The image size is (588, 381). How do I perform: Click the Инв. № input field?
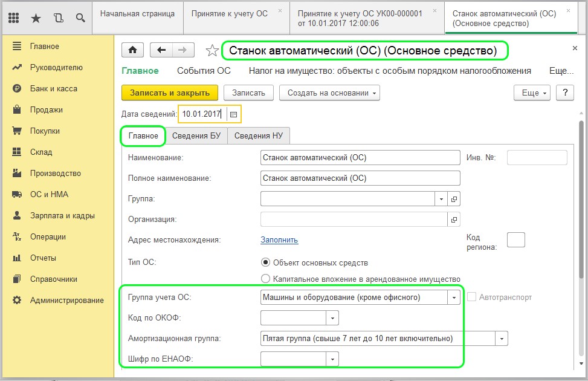(537, 158)
